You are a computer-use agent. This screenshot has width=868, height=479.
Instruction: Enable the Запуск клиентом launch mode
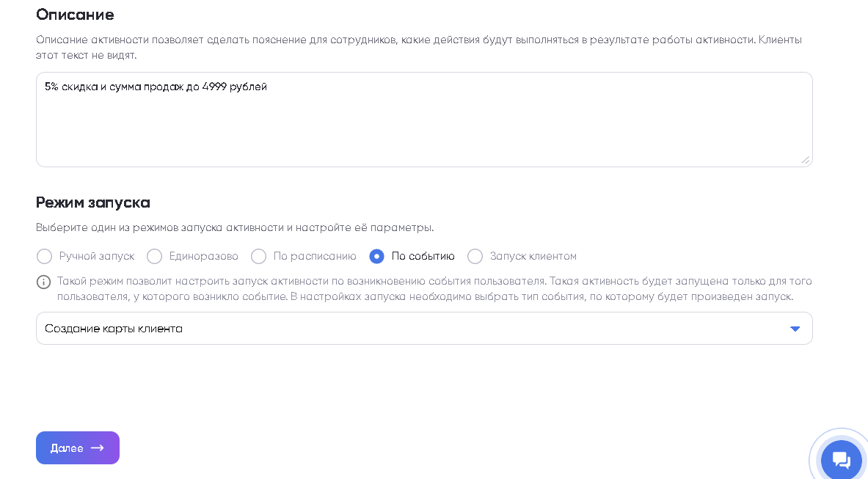coord(475,256)
